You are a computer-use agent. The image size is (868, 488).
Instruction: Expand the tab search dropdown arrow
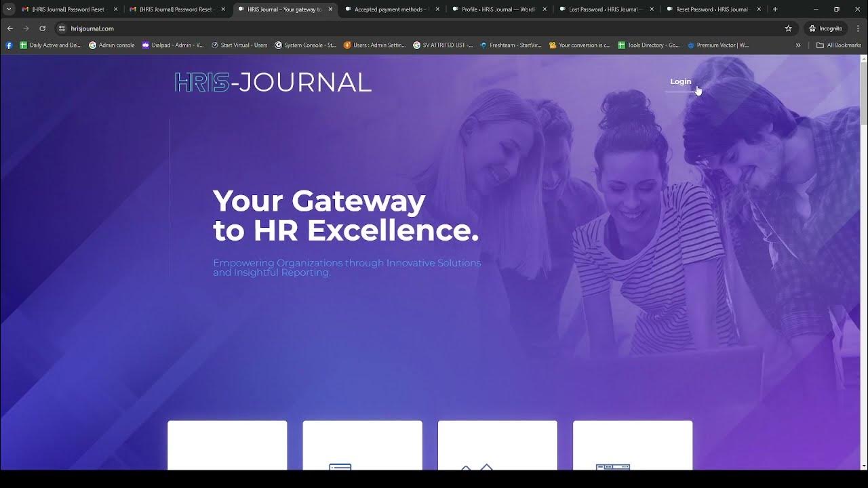(9, 9)
